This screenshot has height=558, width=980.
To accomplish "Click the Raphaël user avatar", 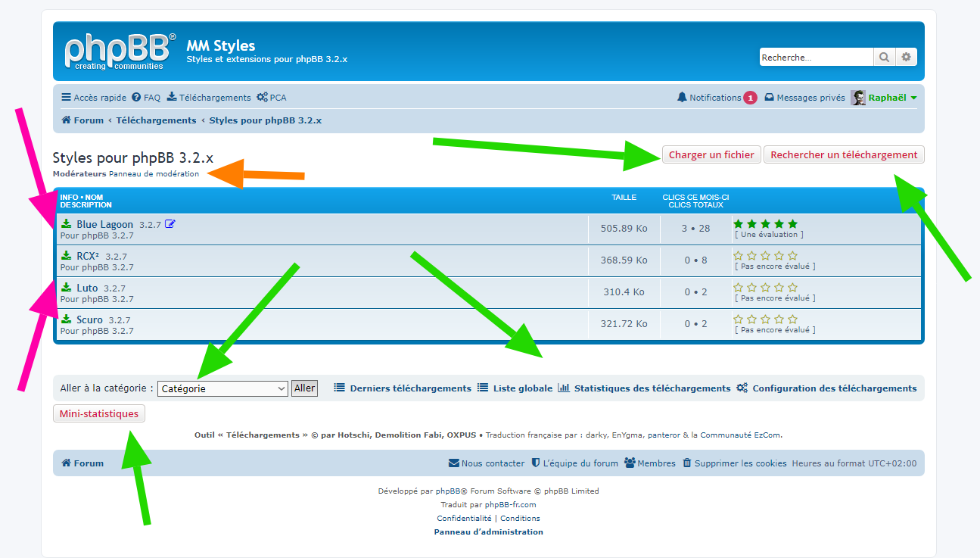I will tap(858, 98).
